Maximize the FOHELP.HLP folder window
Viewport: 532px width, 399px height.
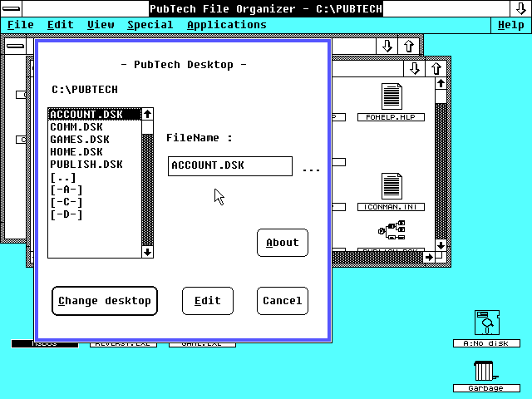436,68
